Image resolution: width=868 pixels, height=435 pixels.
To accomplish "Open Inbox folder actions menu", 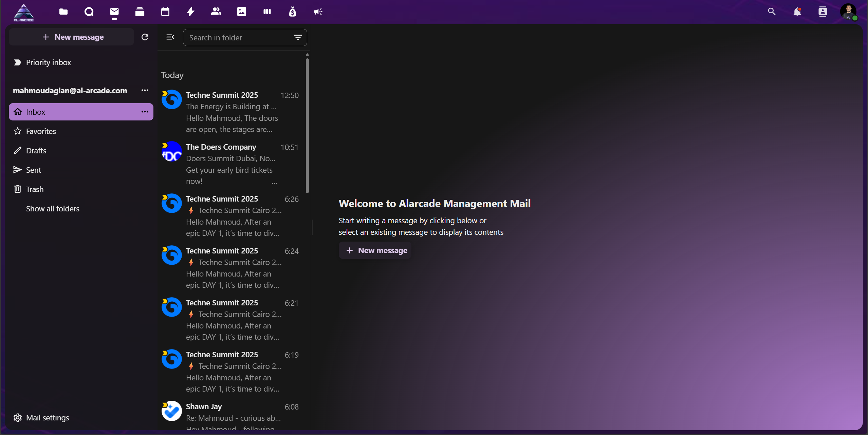I will (x=145, y=112).
